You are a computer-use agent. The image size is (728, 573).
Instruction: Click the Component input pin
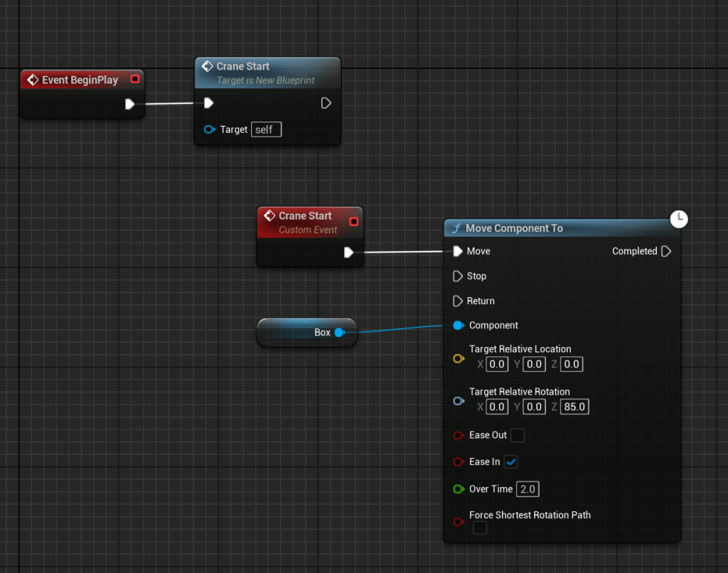point(459,326)
